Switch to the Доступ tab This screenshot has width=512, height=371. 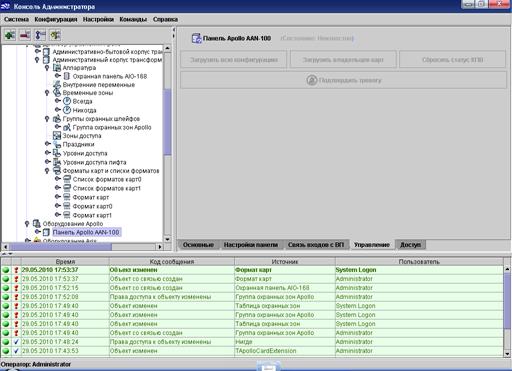(x=410, y=245)
